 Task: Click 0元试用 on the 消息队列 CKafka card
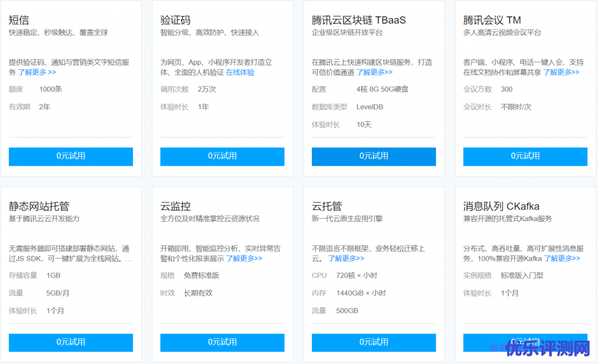(x=525, y=342)
